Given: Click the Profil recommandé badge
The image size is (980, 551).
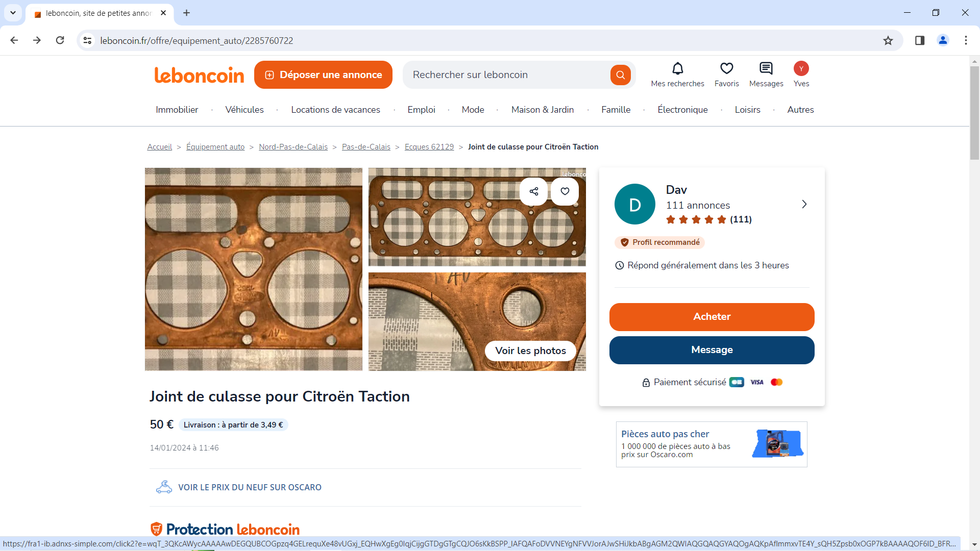Looking at the screenshot, I should [x=660, y=242].
